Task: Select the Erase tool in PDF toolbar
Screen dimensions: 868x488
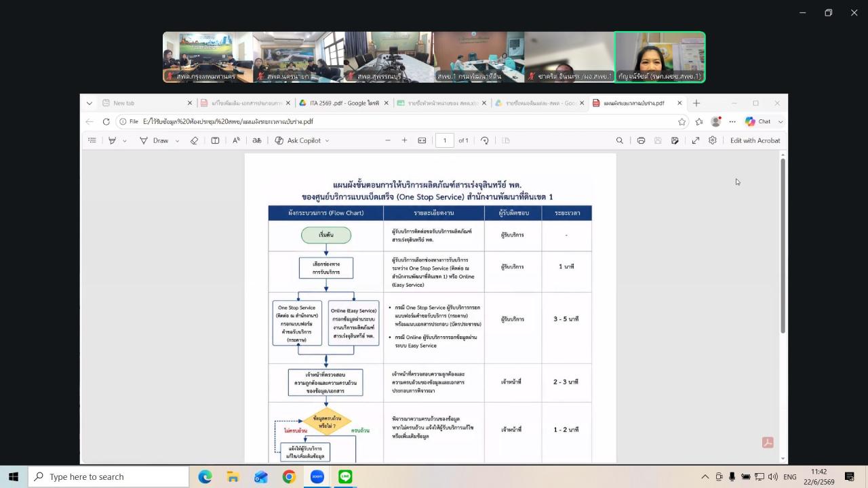Action: pyautogui.click(x=194, y=140)
